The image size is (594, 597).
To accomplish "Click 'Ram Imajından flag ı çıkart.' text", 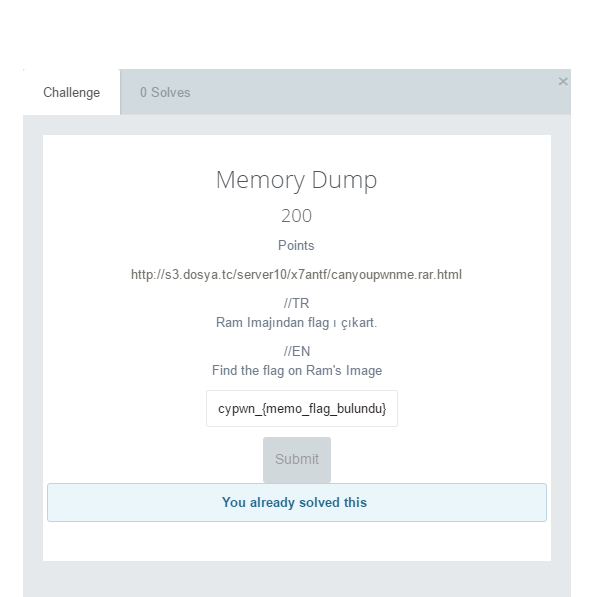I will pyautogui.click(x=296, y=322).
